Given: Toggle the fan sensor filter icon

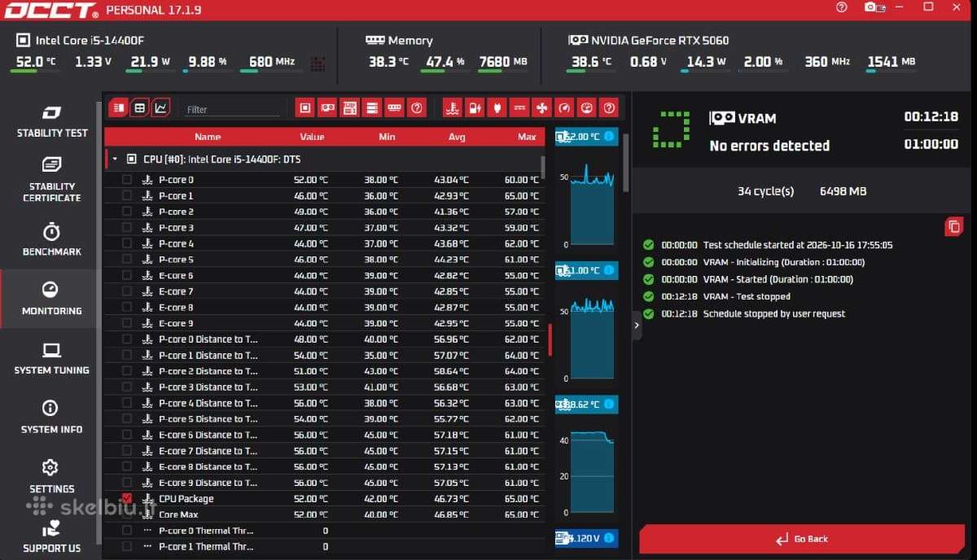Looking at the screenshot, I should pyautogui.click(x=541, y=107).
